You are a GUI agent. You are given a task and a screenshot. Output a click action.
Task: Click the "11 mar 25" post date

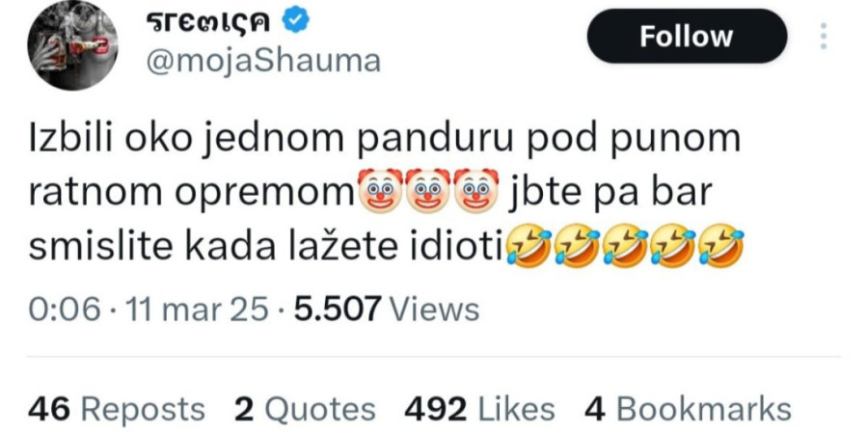coord(197,309)
